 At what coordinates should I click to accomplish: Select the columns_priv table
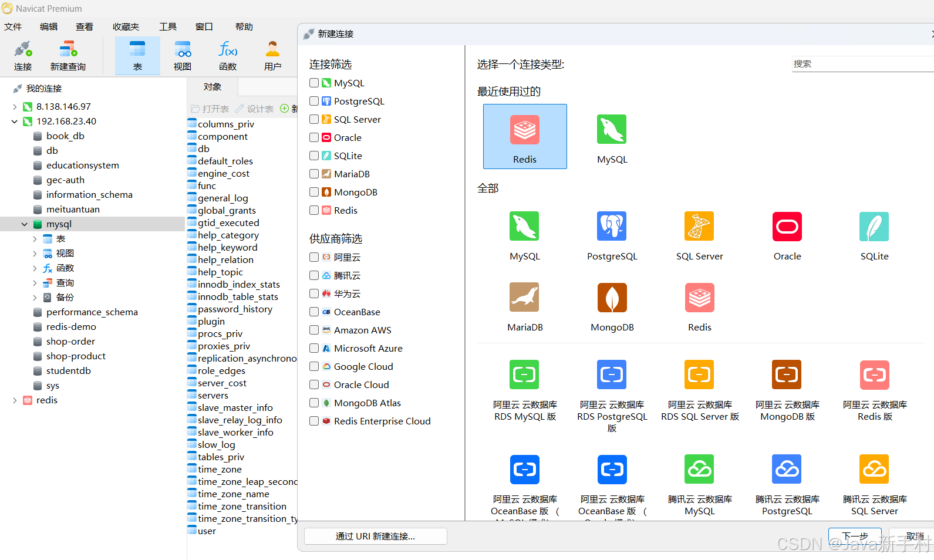[x=226, y=124]
